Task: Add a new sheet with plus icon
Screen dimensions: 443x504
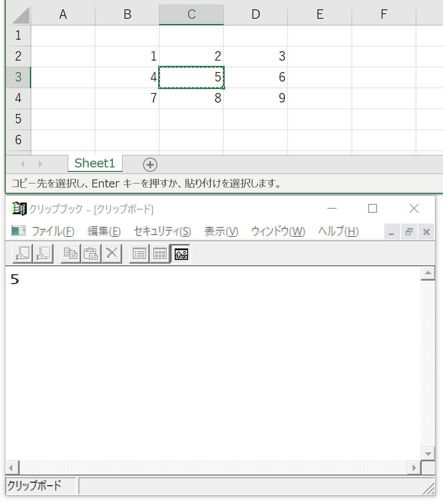Action: point(150,165)
